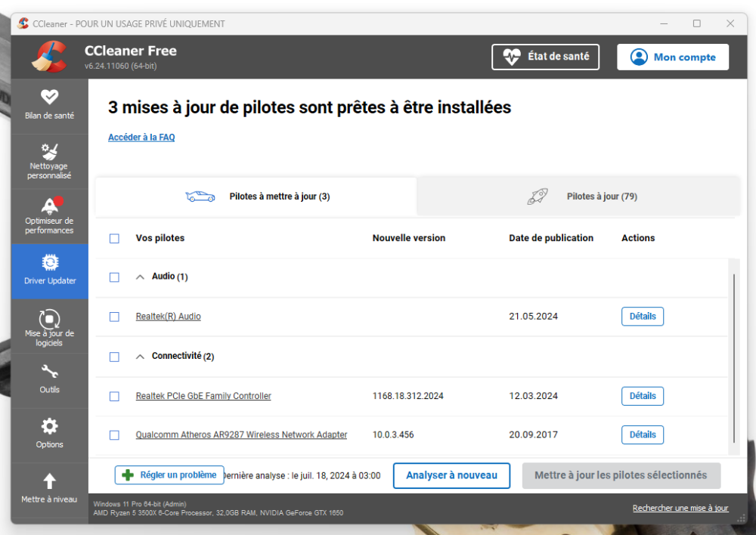
Task: Open Détails for Realtek PCIe GbE Controller
Action: (x=642, y=396)
